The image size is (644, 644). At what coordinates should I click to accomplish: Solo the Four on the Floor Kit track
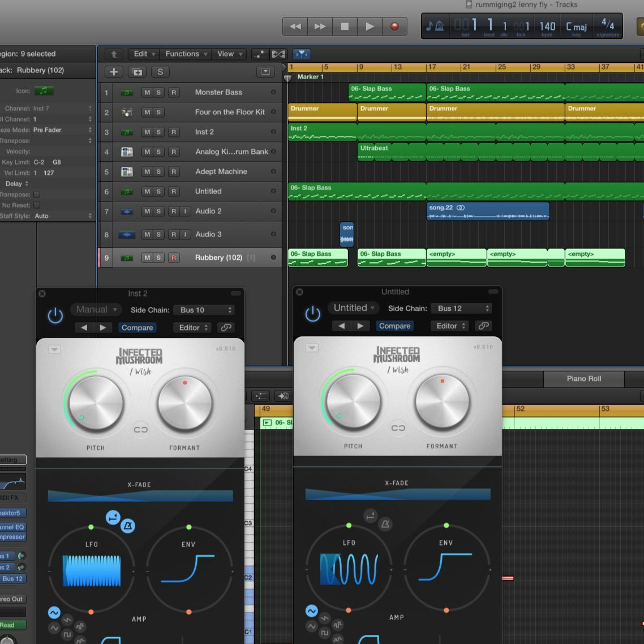159,112
